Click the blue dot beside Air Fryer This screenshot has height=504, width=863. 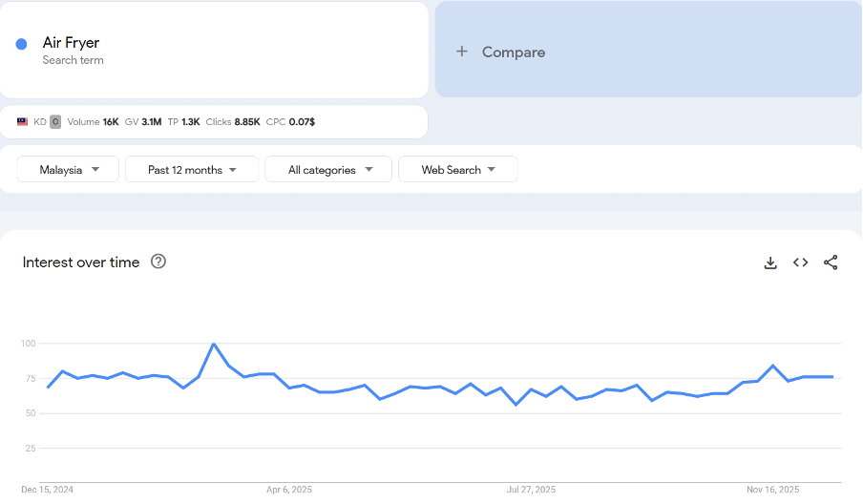pos(21,44)
